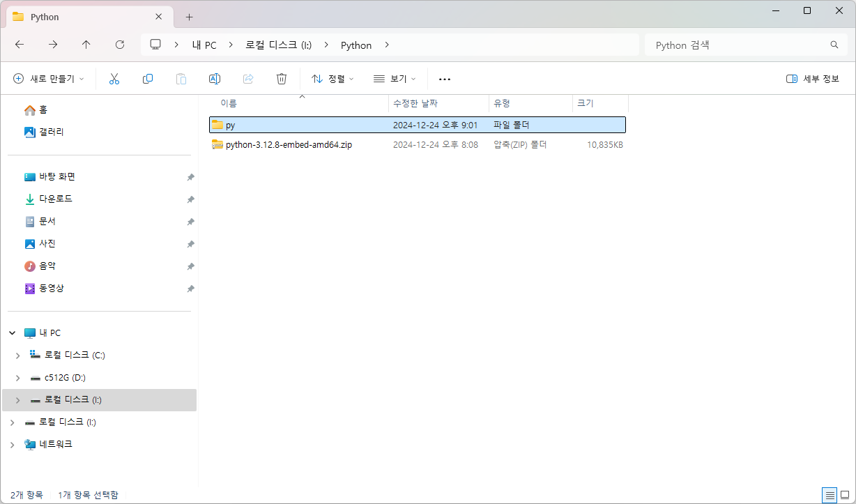The image size is (856, 504).
Task: Toggle the 세부 정보 details pane
Action: (813, 79)
